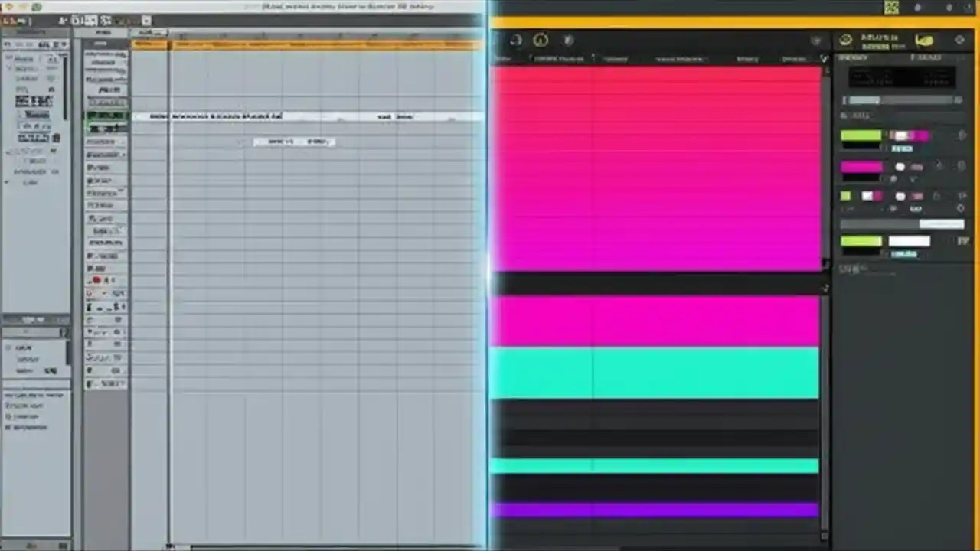Click the horizontal scrollbar at the arrangement bottom
The width and height of the screenshot is (980, 551).
point(322,546)
